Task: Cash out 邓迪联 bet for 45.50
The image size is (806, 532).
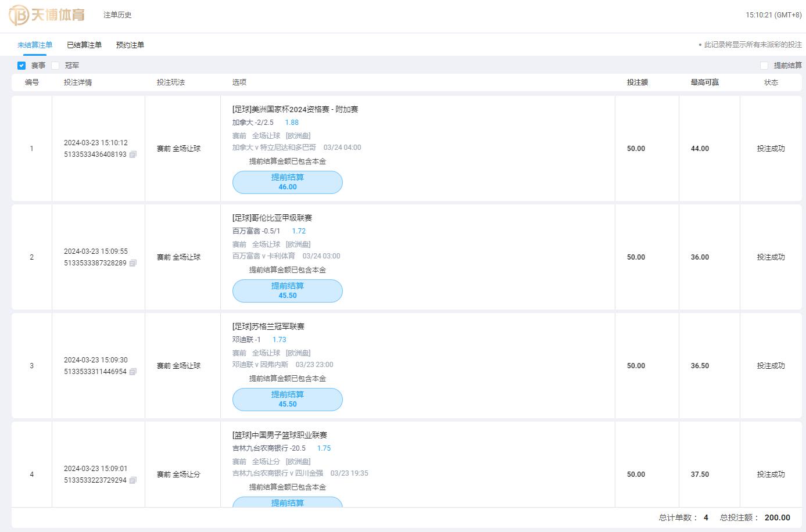Action: [288, 400]
